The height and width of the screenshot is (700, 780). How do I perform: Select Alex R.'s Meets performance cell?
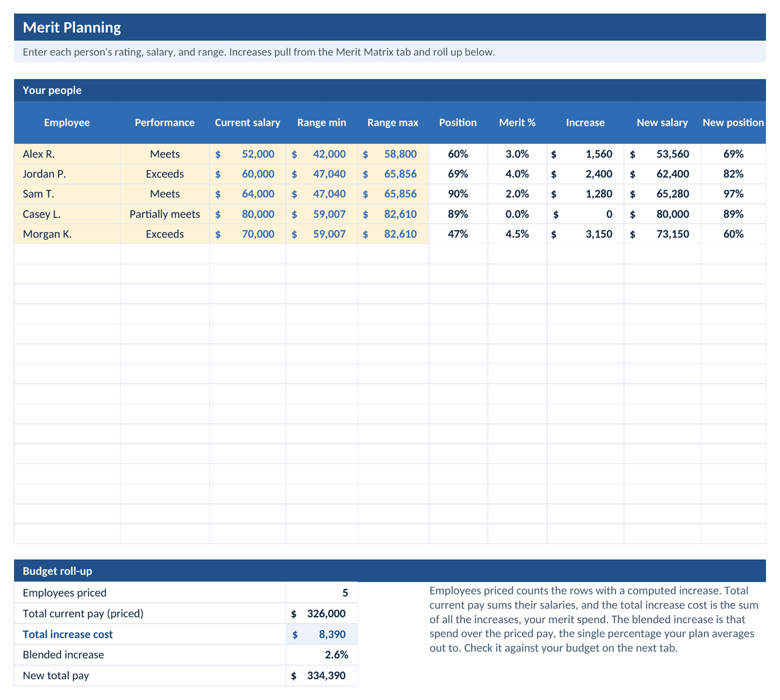[x=165, y=154]
